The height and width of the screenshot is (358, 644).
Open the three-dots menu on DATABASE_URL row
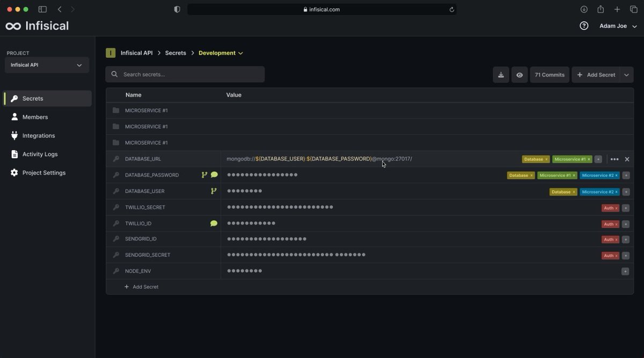(614, 159)
